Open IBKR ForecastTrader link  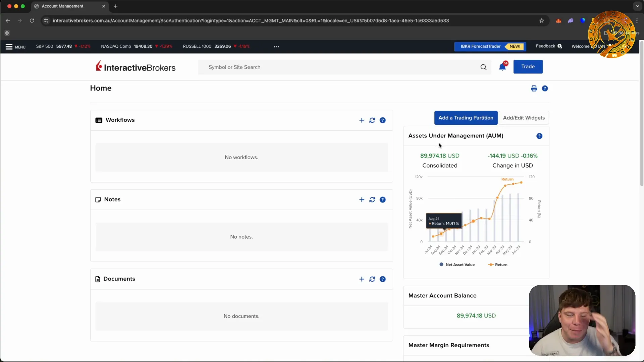pos(490,47)
